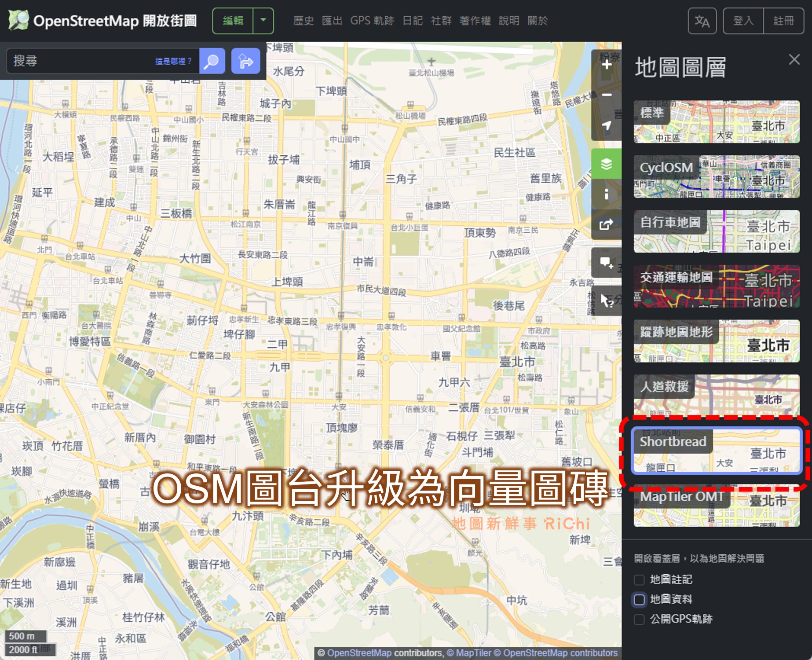The height and width of the screenshot is (660, 812).
Task: Open the 日記 menu item
Action: (413, 21)
